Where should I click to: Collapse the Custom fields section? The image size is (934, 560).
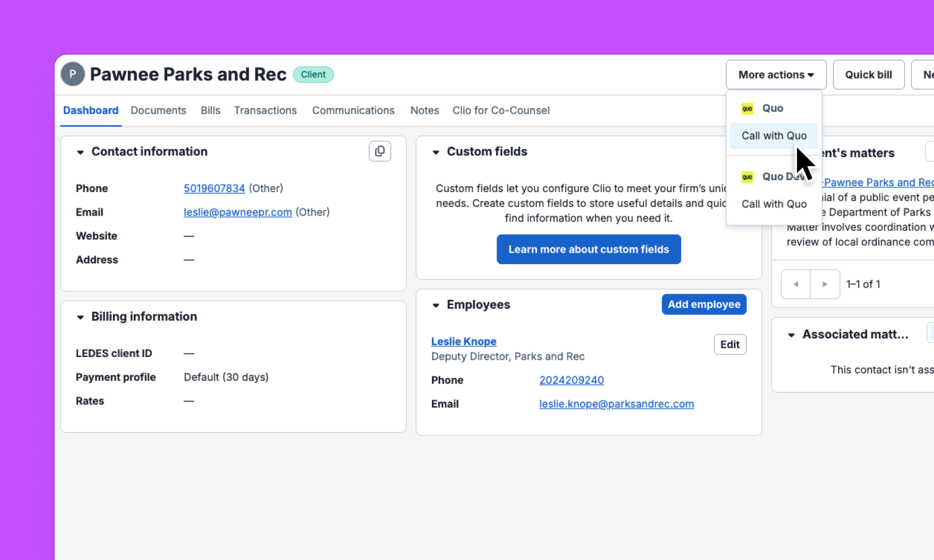(436, 152)
